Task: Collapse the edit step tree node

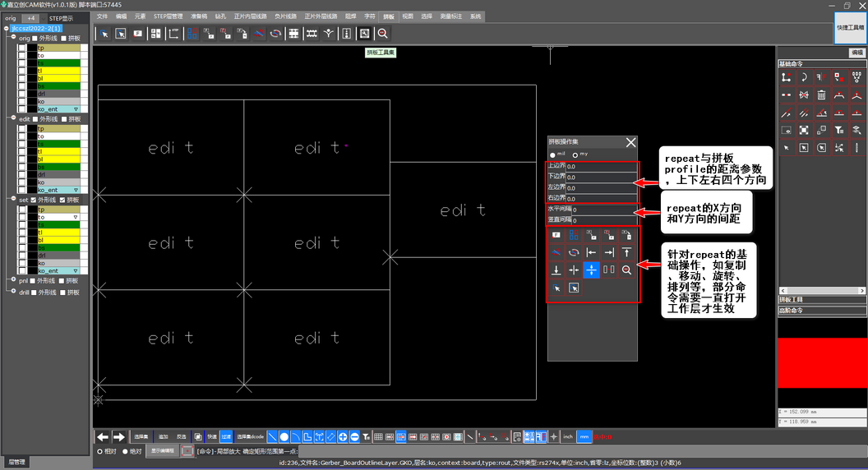Action: point(13,118)
